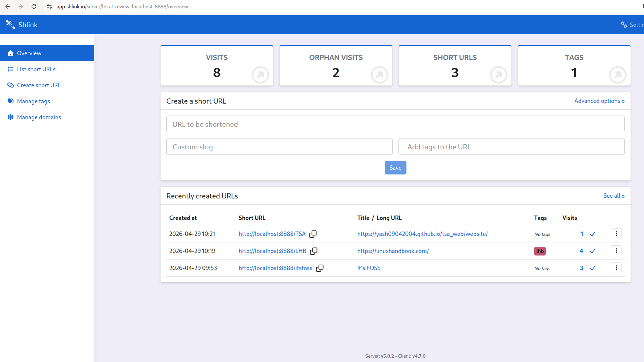This screenshot has height=362, width=644.
Task: Click the Created at column header
Action: pyautogui.click(x=183, y=218)
